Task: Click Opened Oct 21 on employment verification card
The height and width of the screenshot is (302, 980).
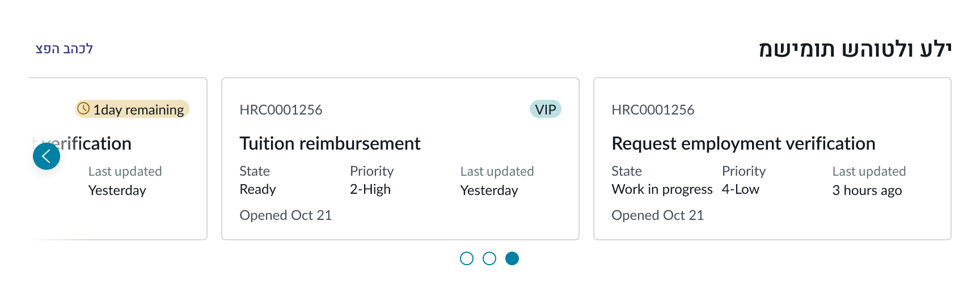Action: (x=657, y=215)
